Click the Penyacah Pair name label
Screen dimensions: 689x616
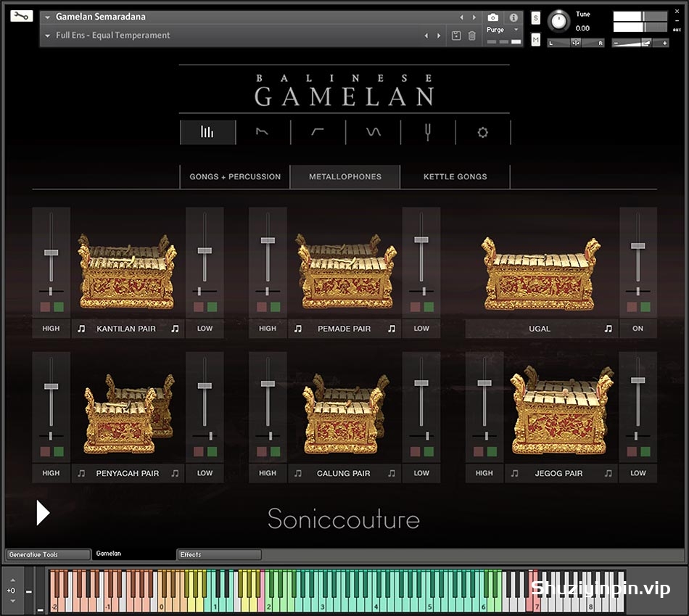[x=128, y=473]
